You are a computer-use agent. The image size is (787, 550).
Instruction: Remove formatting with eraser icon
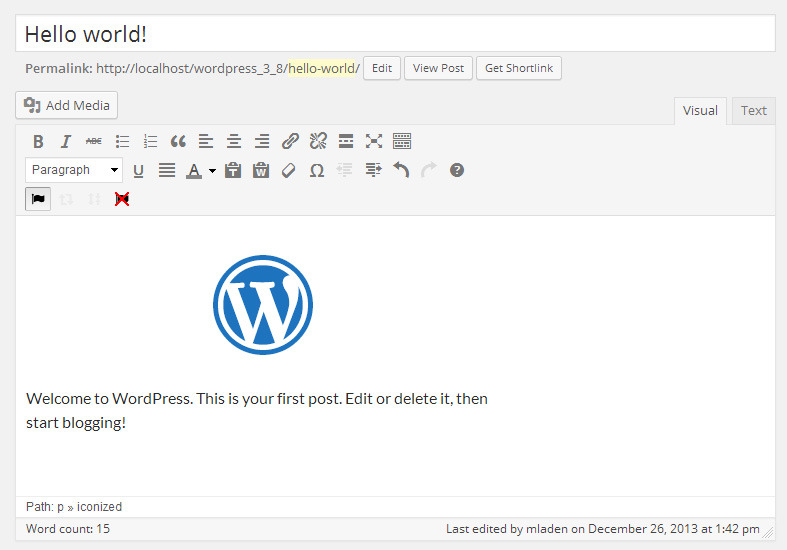pyautogui.click(x=289, y=171)
